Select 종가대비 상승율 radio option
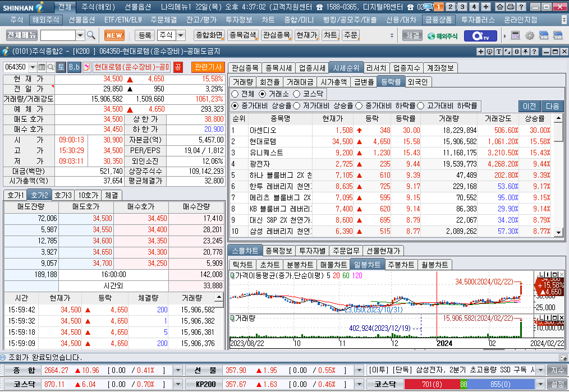569x392 pixels. [235, 105]
